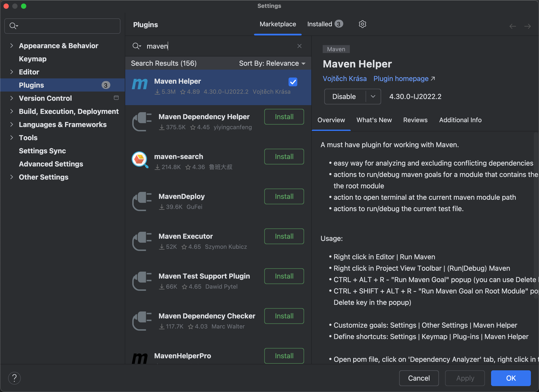Open the Disable button dropdown arrow
The image size is (539, 392).
coord(373,97)
